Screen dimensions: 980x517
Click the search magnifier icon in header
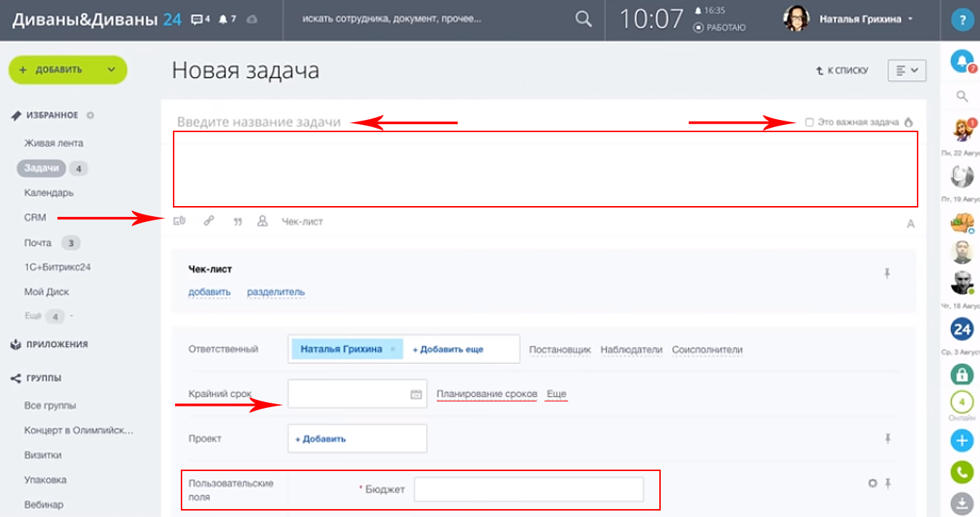pyautogui.click(x=584, y=19)
